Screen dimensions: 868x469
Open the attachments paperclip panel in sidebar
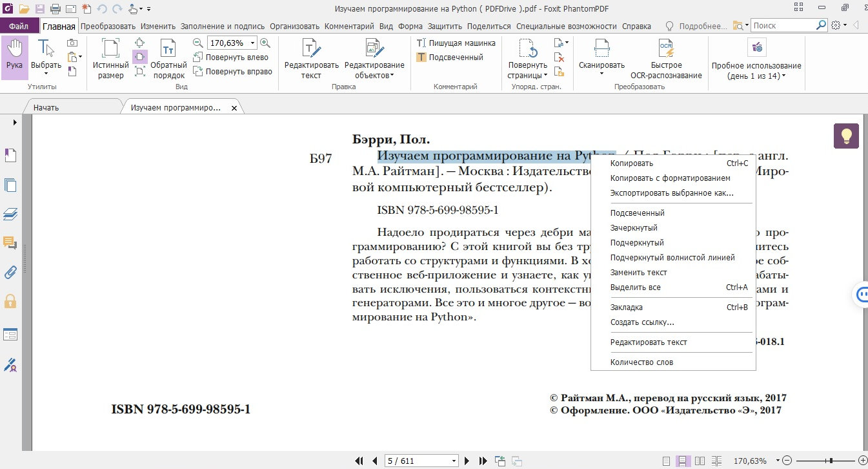(x=10, y=272)
